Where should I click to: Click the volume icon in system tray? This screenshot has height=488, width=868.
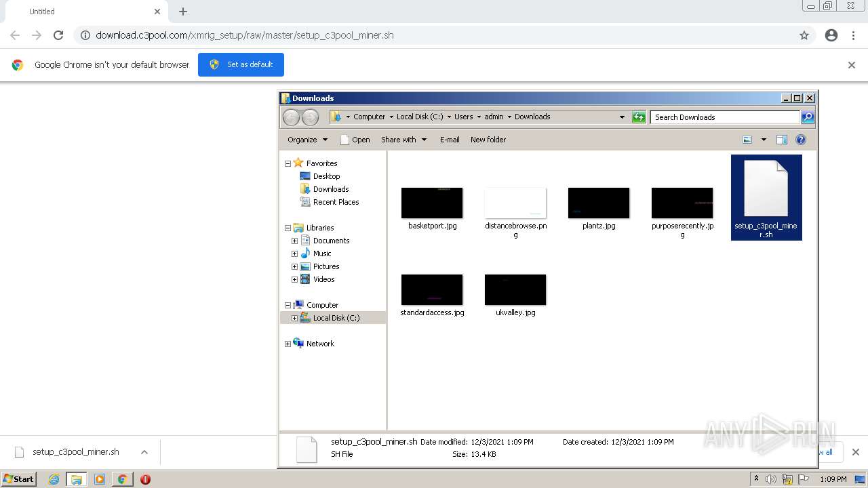click(x=771, y=479)
